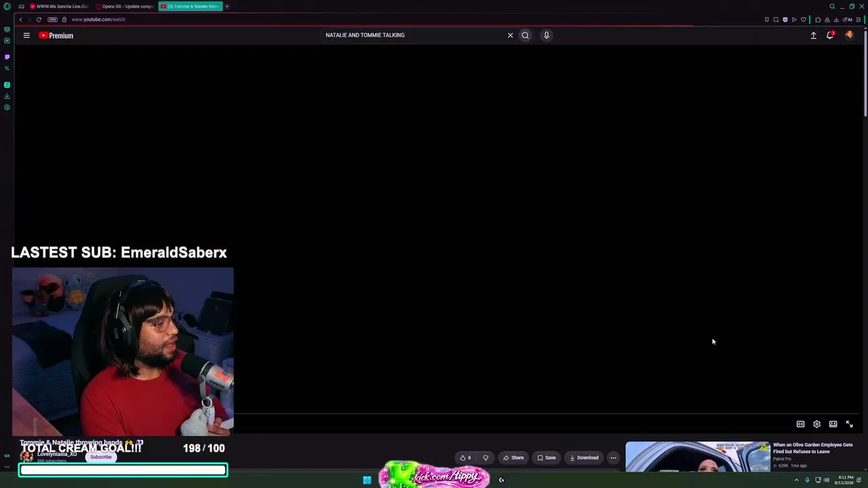868x488 pixels.
Task: Go to the YouTube Premium home logo
Action: [x=56, y=35]
